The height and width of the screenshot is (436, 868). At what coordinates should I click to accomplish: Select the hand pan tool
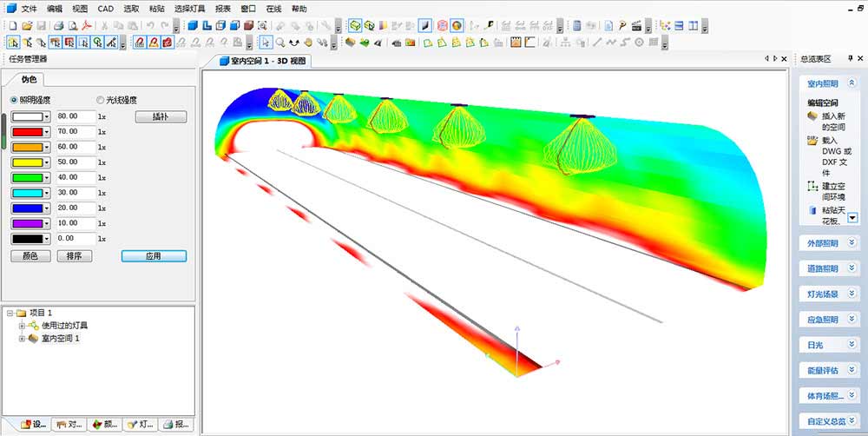click(308, 41)
